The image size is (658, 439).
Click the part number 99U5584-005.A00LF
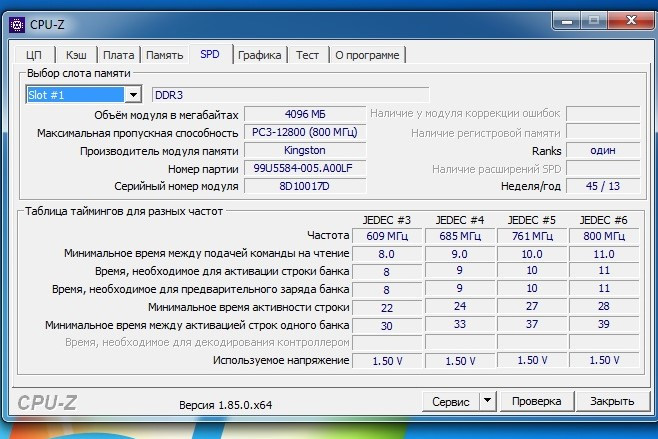tap(305, 168)
